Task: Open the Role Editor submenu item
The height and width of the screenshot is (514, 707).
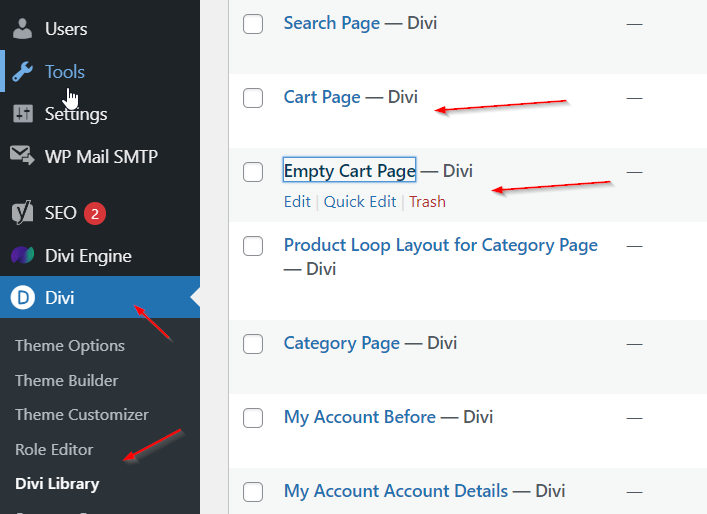Action: (x=54, y=450)
